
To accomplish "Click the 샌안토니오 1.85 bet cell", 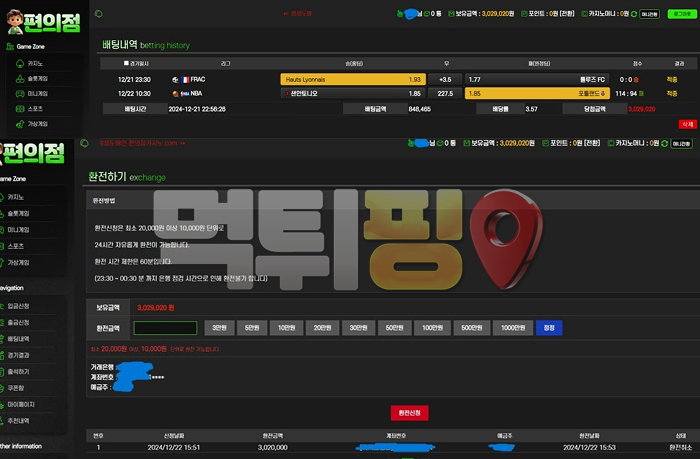I will tap(353, 93).
